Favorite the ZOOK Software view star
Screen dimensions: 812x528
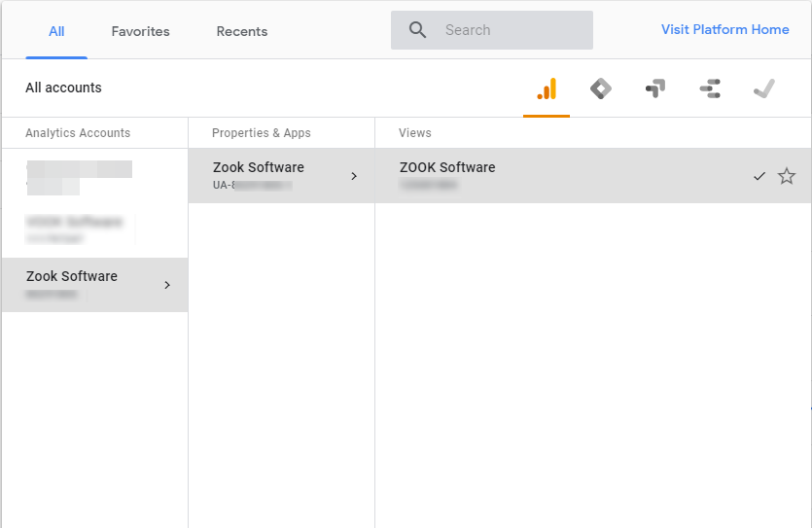[x=786, y=176]
